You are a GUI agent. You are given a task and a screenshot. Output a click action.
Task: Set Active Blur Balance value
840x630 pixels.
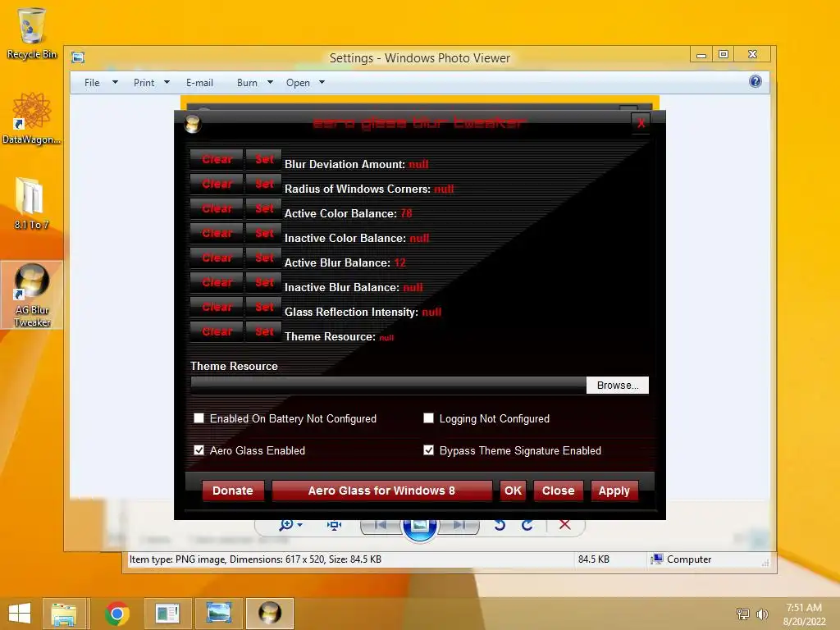click(264, 258)
